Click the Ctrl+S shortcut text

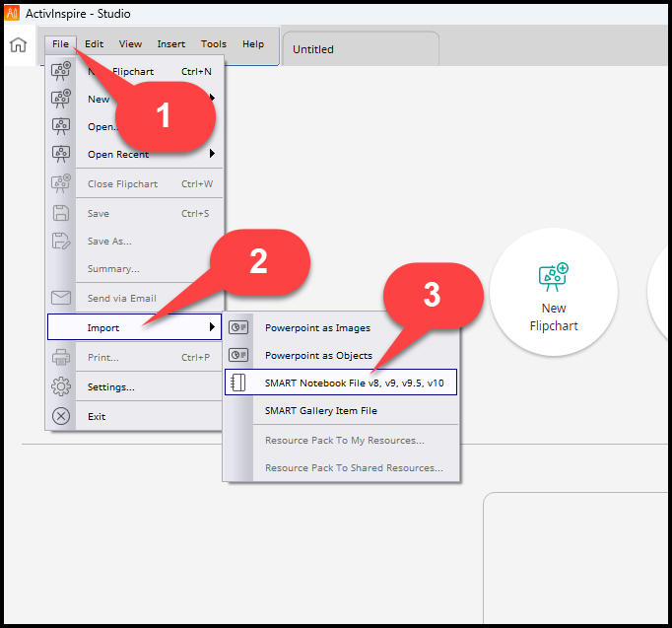pos(195,214)
